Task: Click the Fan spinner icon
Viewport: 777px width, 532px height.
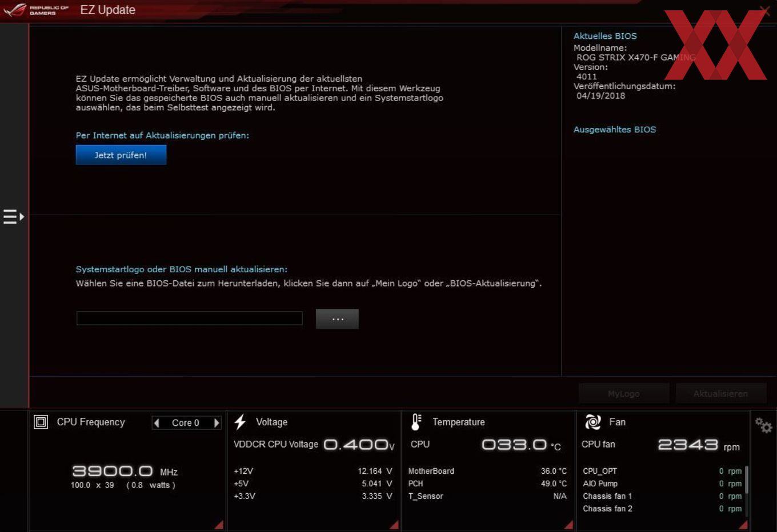Action: [x=593, y=422]
